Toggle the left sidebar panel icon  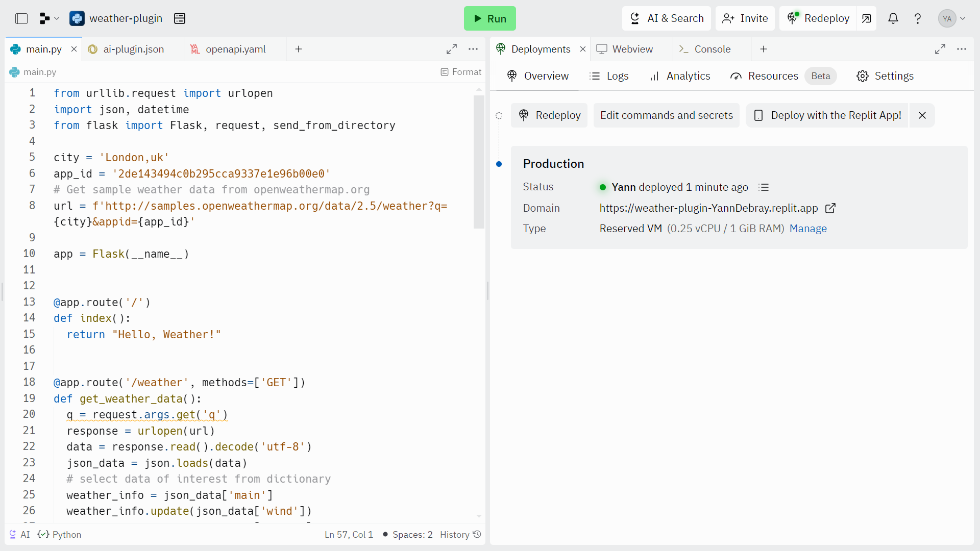pyautogui.click(x=21, y=19)
